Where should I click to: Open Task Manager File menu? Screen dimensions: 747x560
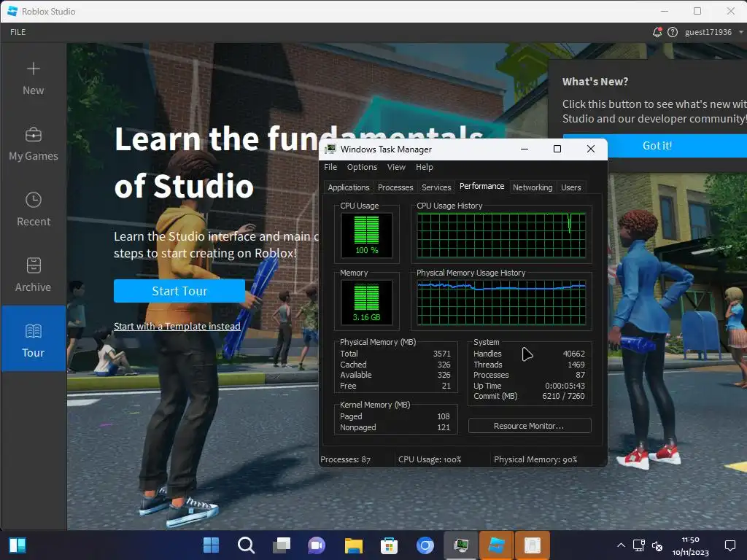click(x=330, y=167)
